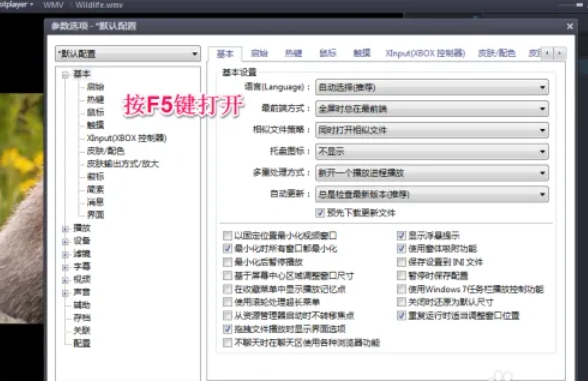Select 启始 in the settings tree
The width and height of the screenshot is (588, 381).
[x=95, y=87]
